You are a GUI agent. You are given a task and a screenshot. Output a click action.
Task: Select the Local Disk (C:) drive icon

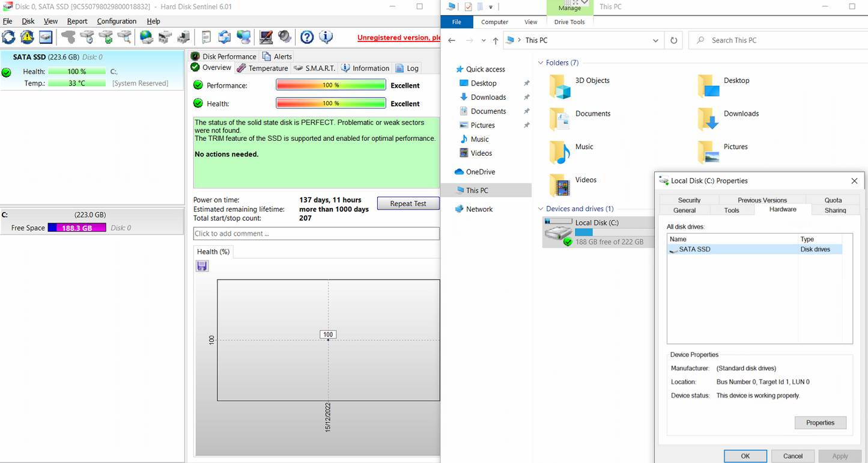pyautogui.click(x=559, y=232)
